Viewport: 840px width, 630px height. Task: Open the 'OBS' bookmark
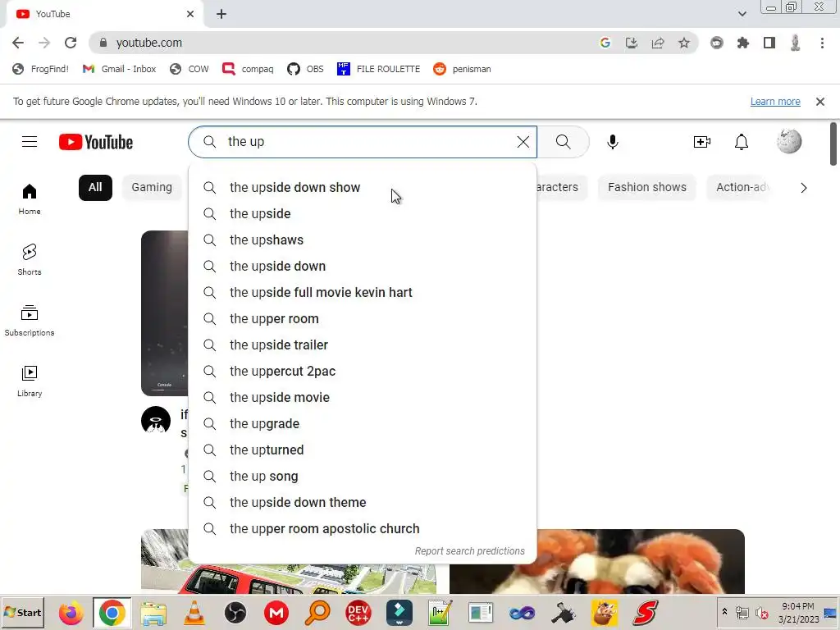(305, 69)
